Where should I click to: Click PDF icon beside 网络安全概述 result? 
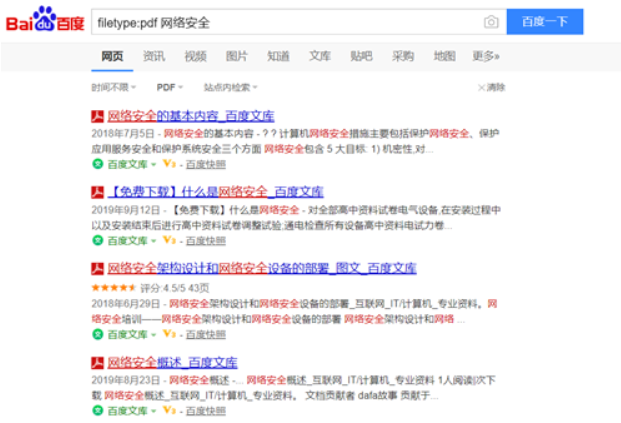click(x=97, y=362)
